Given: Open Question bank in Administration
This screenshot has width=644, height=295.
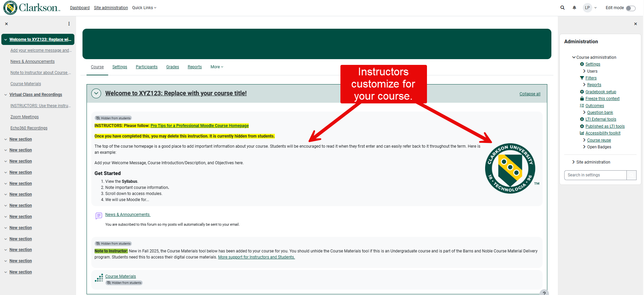Looking at the screenshot, I should coord(600,113).
